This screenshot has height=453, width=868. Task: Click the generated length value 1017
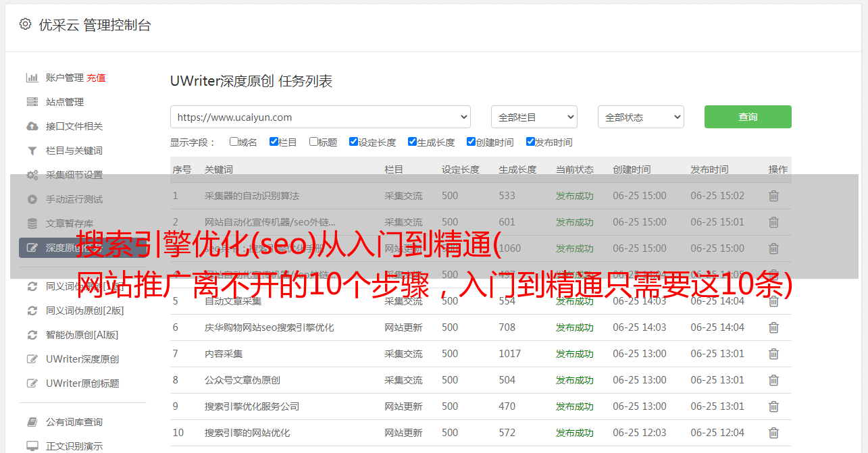tap(510, 354)
